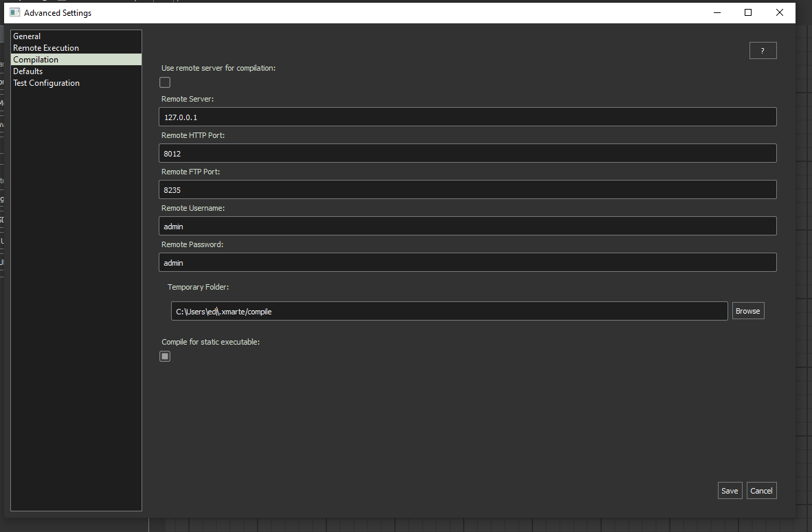
Task: Toggle Compile for static executable checkbox
Action: click(165, 356)
